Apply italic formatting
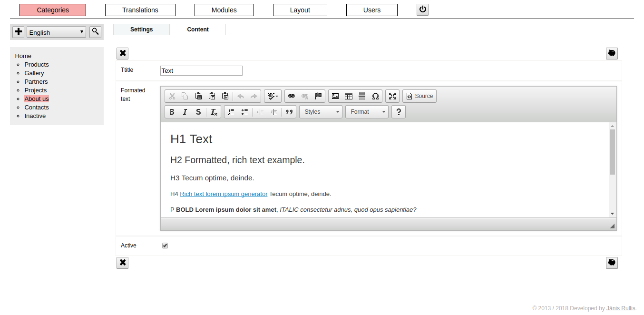The image size is (644, 315). point(185,112)
